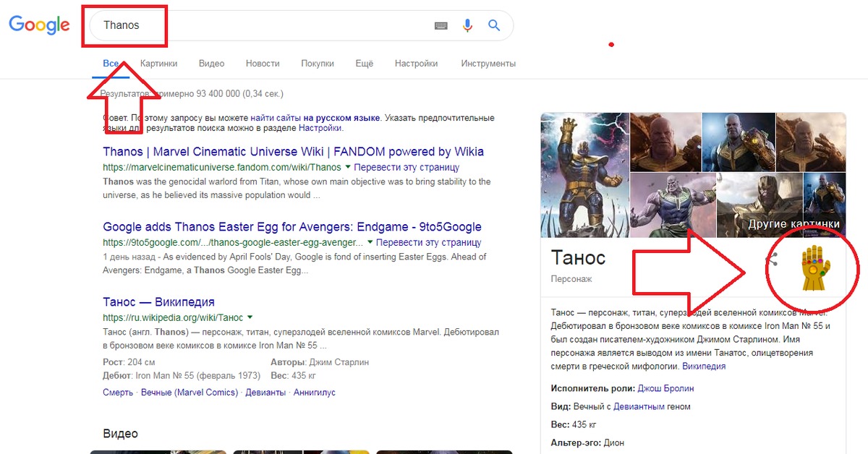Expand dropdown arrow next to ru.wikipedia.org URL
Image resolution: width=868 pixels, height=454 pixels.
click(x=250, y=317)
